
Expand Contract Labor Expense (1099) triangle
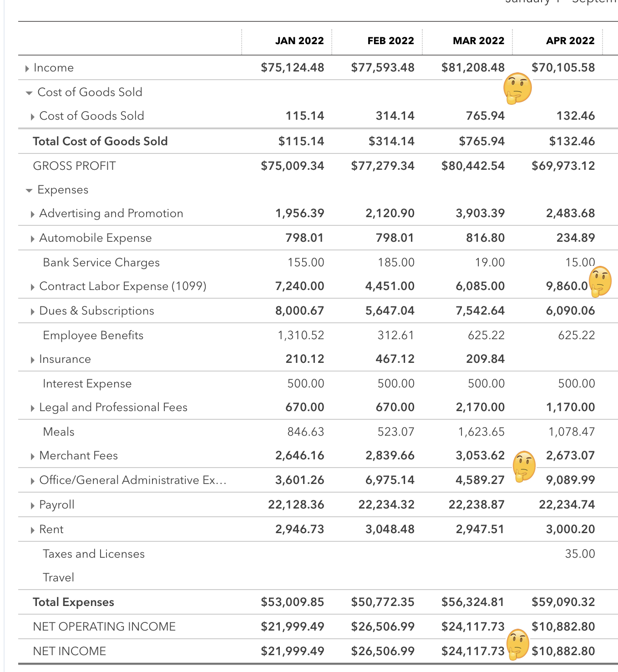pyautogui.click(x=32, y=287)
